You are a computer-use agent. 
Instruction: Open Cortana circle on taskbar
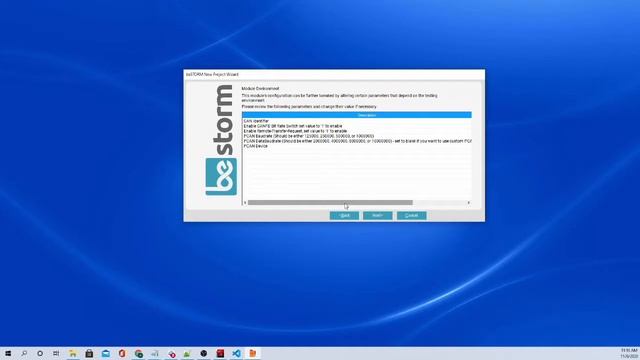40,353
